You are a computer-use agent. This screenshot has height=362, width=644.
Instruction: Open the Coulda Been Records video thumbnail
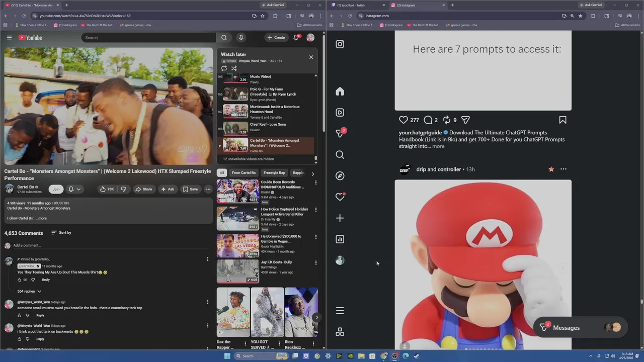[238, 191]
